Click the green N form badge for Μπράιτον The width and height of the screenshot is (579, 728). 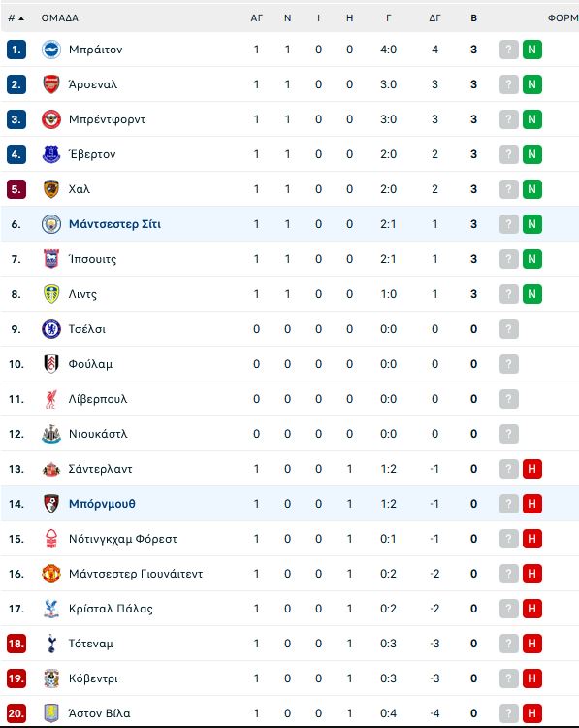pos(532,50)
